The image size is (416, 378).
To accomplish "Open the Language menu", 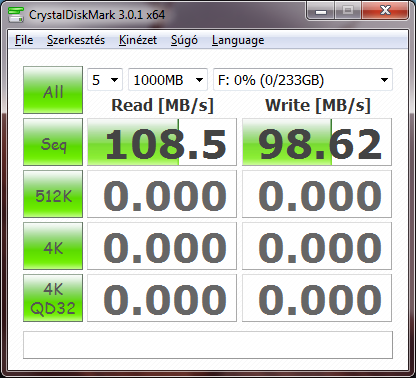I will click(238, 40).
